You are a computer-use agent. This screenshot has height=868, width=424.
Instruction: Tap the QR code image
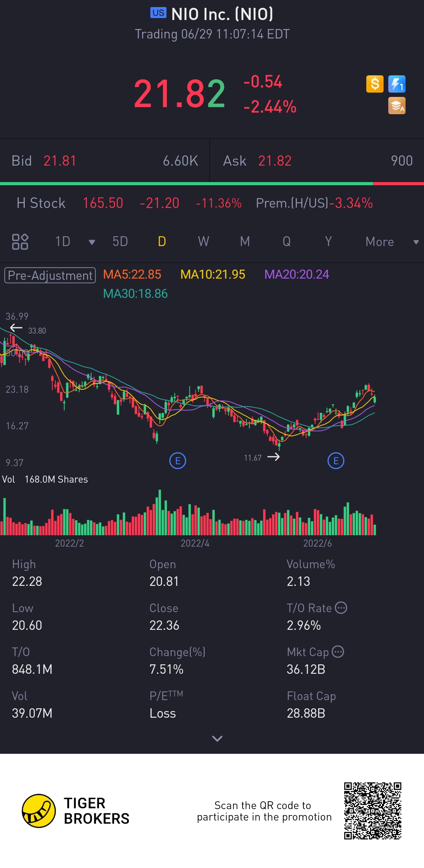pos(373,811)
